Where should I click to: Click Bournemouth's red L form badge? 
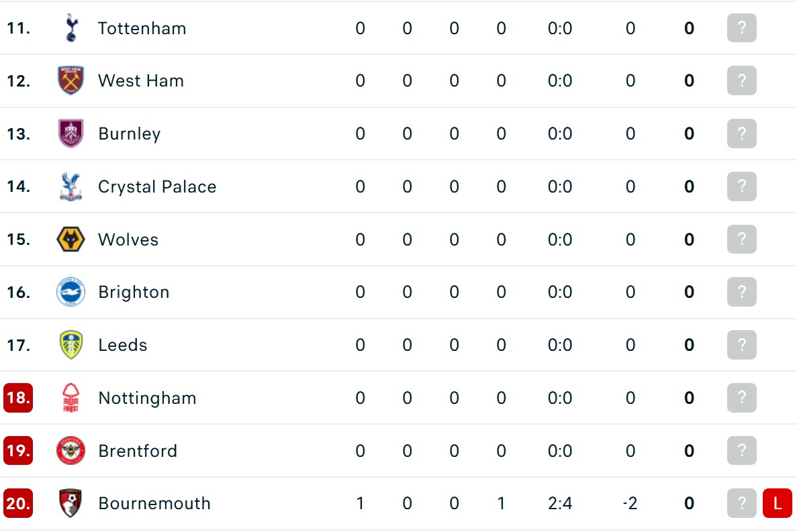pyautogui.click(x=777, y=503)
